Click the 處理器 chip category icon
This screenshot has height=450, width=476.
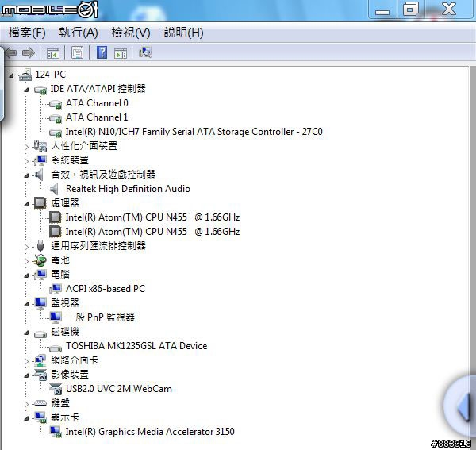click(40, 203)
